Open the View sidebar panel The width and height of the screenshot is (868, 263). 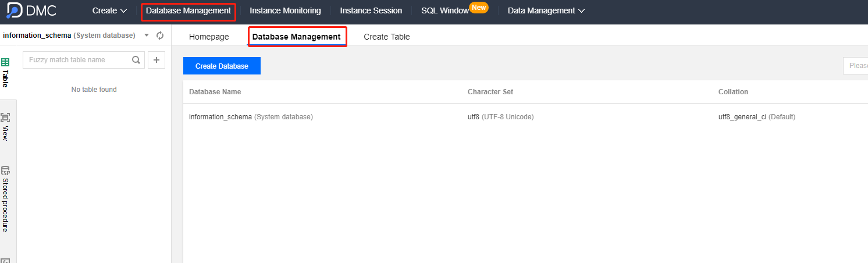point(5,127)
